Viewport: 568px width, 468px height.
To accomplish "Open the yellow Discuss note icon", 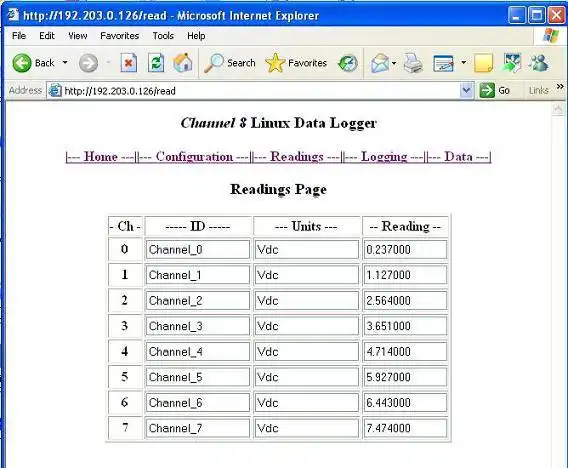I will [x=484, y=63].
